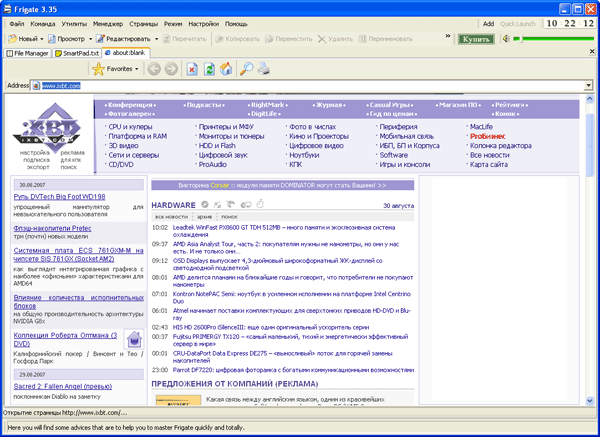The height and width of the screenshot is (437, 600).
Task: Open the все новости link under HARDWARE
Action: [171, 217]
